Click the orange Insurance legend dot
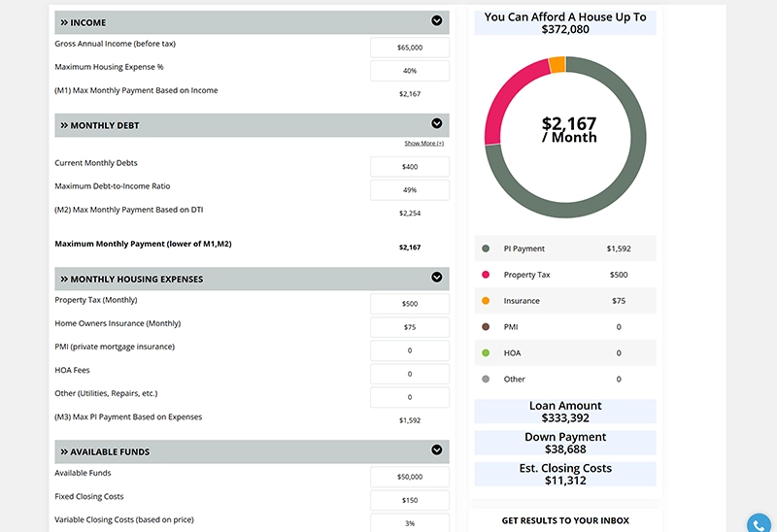The width and height of the screenshot is (777, 532). click(x=486, y=301)
